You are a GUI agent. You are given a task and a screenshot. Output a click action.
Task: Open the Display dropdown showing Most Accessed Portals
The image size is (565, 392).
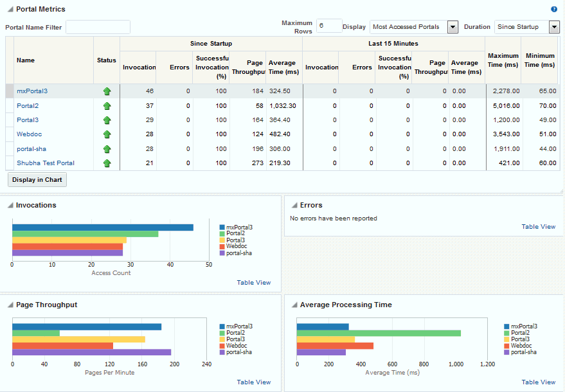pyautogui.click(x=452, y=27)
